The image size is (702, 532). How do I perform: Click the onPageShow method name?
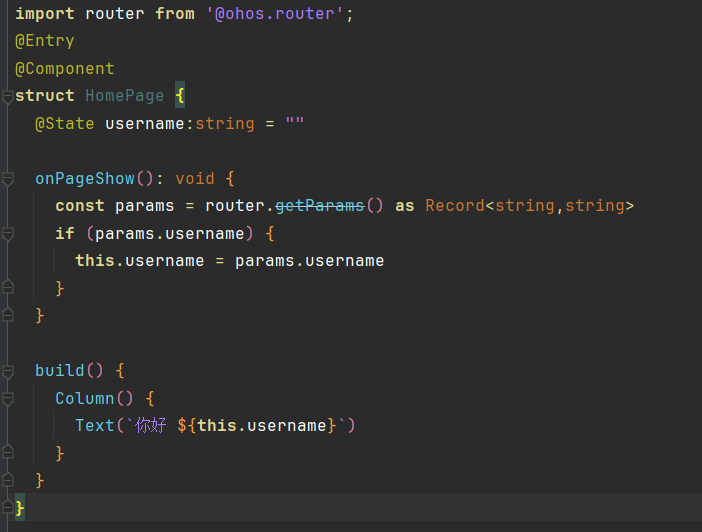click(x=85, y=179)
